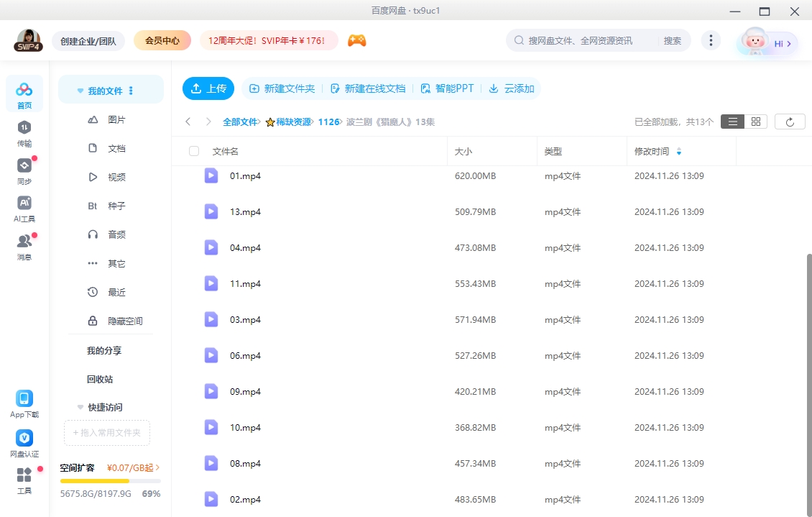812x517 pixels.
Task: Toggle sort order on 修改时间 column
Action: click(x=679, y=151)
